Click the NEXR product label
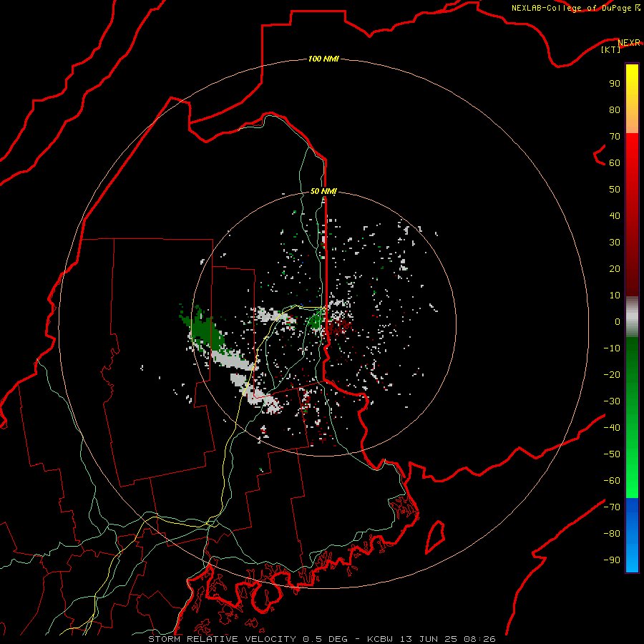 (x=628, y=42)
